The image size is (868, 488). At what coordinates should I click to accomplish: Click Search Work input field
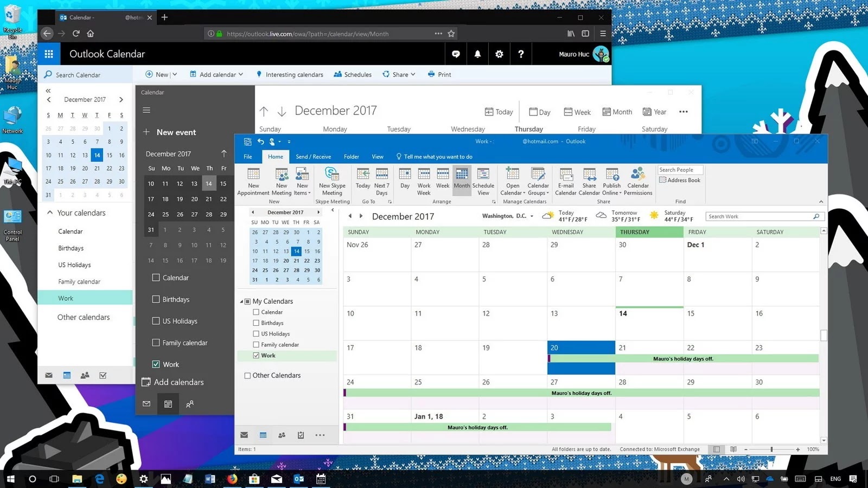point(764,216)
